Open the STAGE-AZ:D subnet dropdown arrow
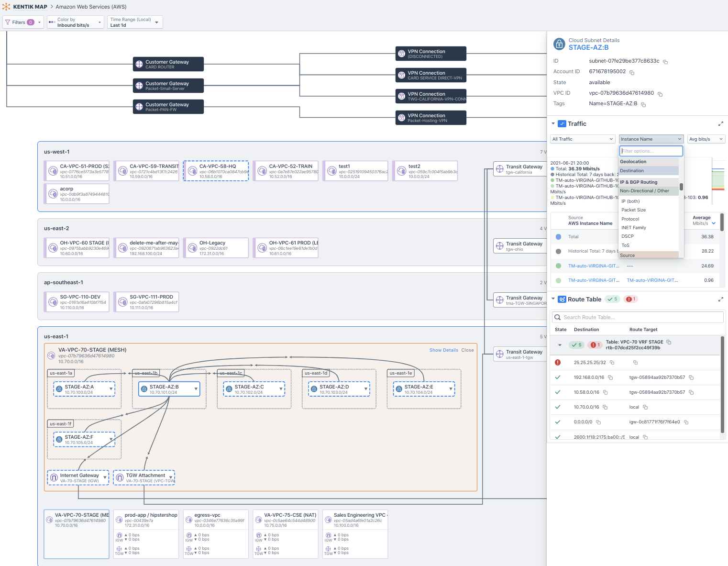 366,389
